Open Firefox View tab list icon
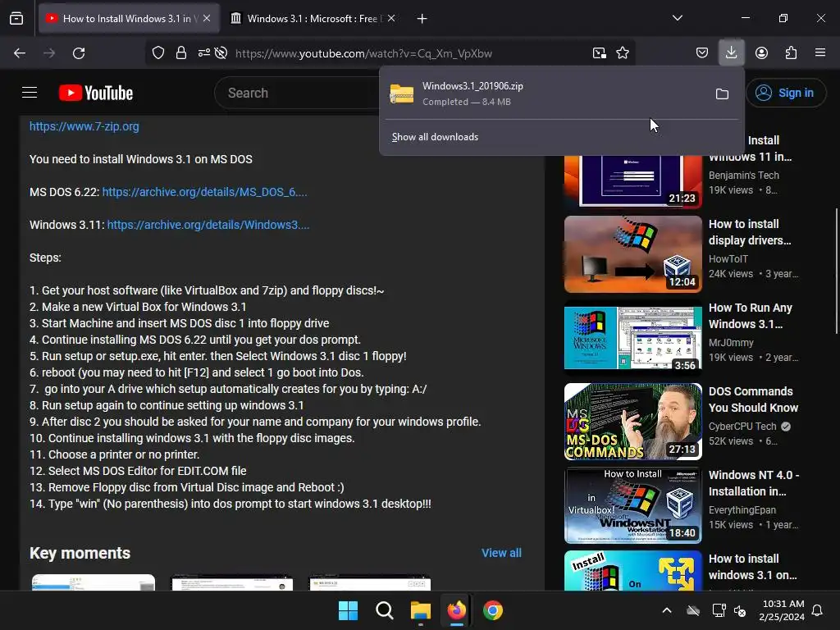Screen dimensions: 840x630 pyautogui.click(x=16, y=18)
